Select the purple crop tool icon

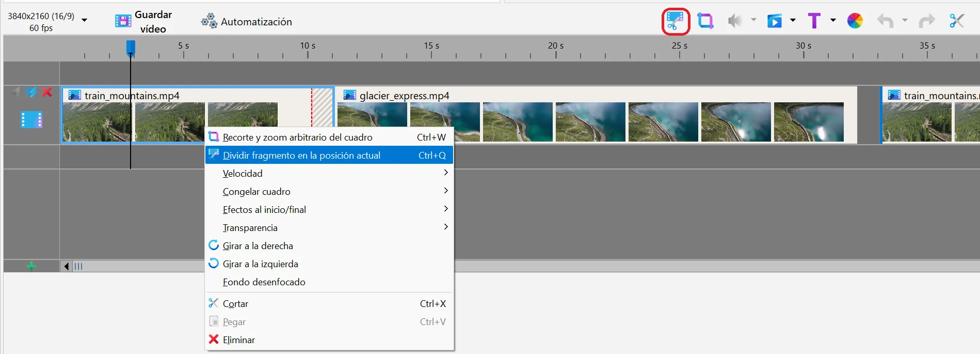pyautogui.click(x=705, y=21)
